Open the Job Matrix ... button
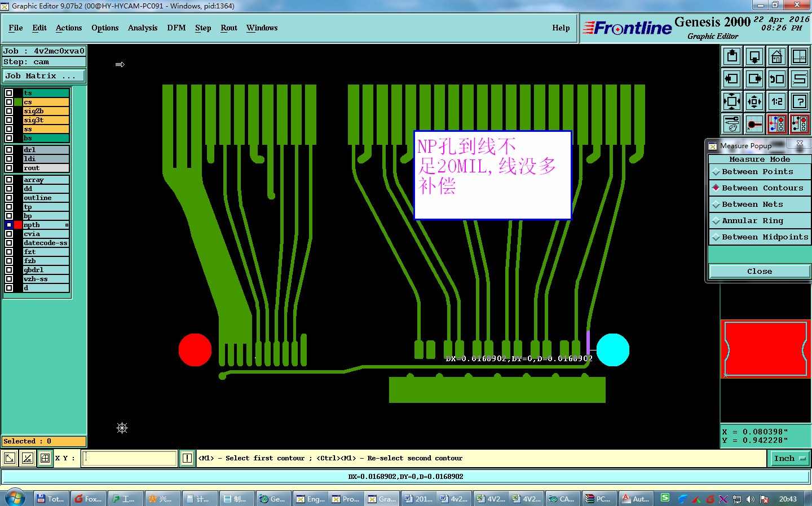This screenshot has height=506, width=812. (44, 76)
